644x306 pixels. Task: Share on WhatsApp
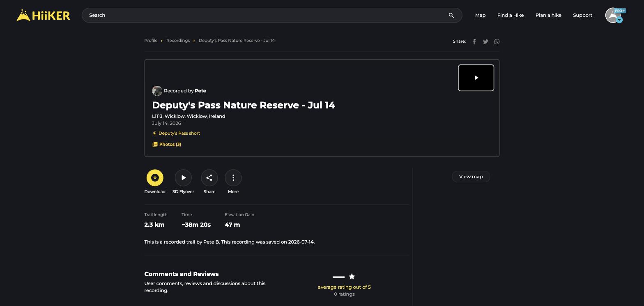click(497, 41)
